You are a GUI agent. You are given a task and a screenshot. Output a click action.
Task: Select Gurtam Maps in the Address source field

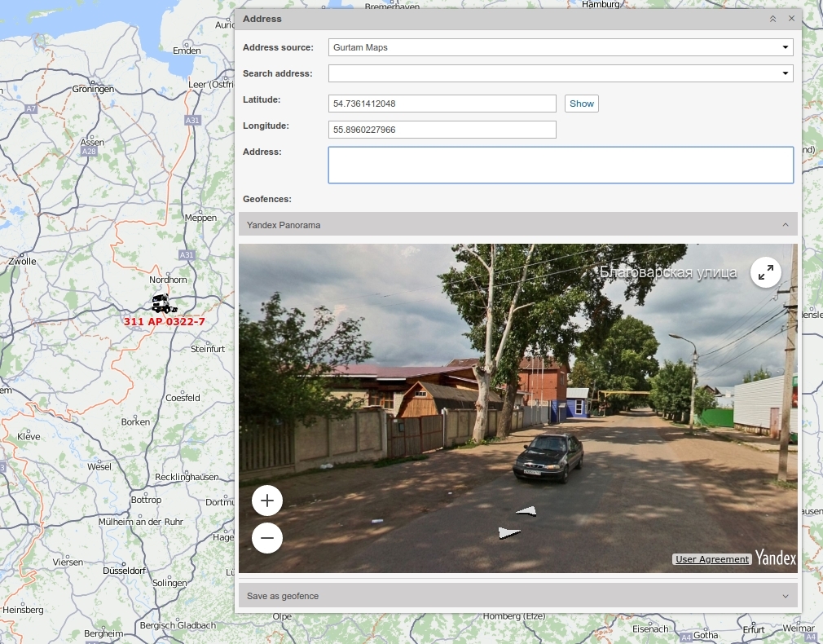coord(561,47)
